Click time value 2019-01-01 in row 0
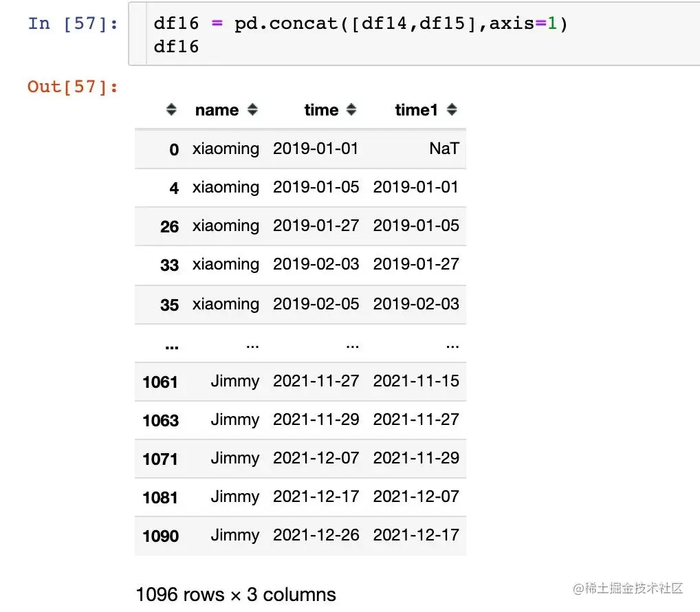The width and height of the screenshot is (700, 612). (316, 149)
